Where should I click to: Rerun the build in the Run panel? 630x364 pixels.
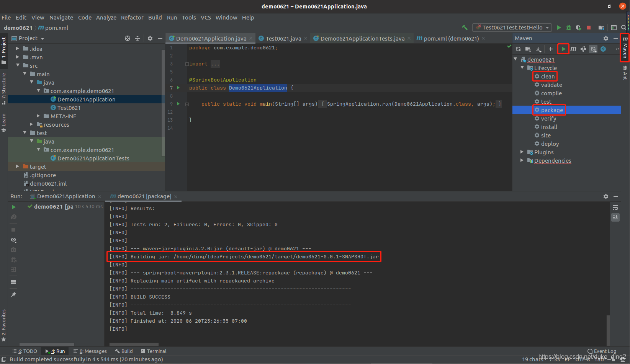(13, 207)
